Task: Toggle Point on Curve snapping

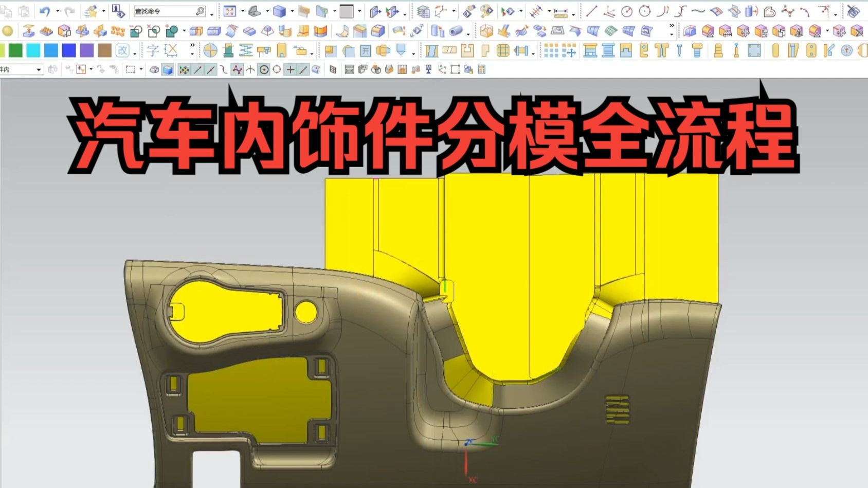Action: [304, 69]
